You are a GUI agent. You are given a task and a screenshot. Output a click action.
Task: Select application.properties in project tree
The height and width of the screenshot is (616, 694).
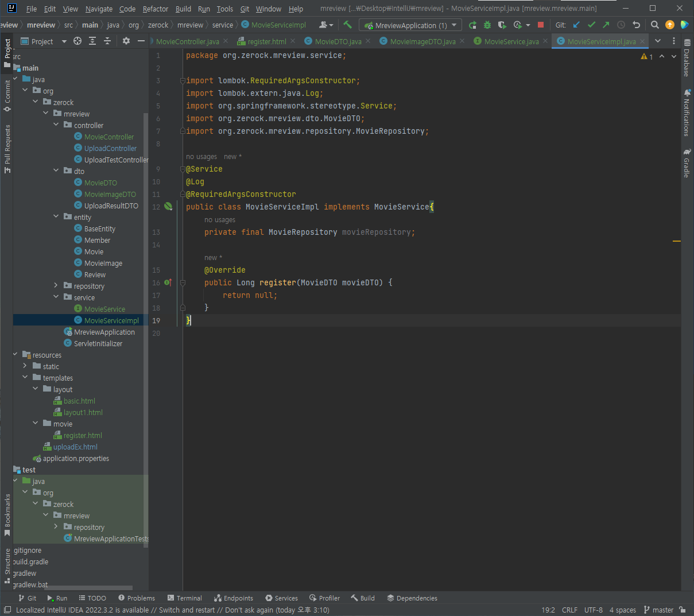point(76,458)
